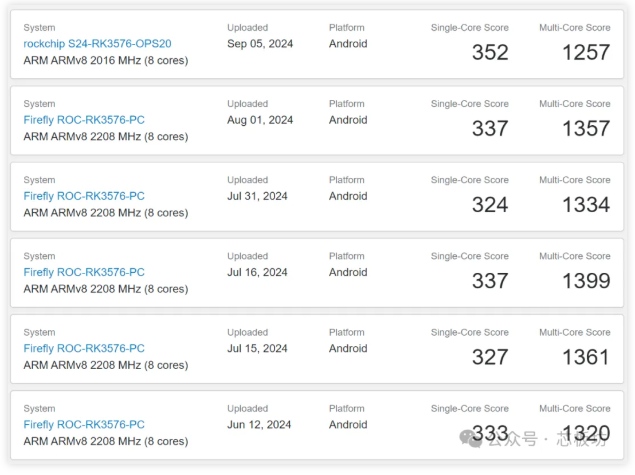Click the single-core score 324
The width and height of the screenshot is (635, 475).
click(490, 205)
